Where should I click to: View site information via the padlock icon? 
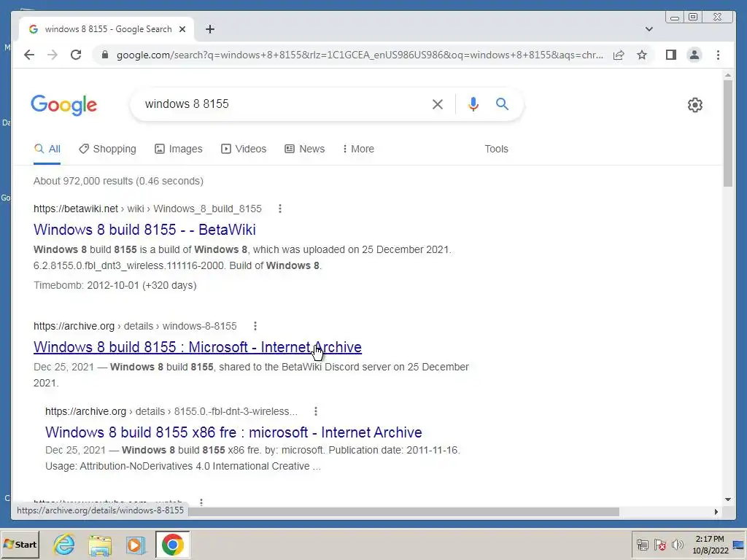point(105,55)
